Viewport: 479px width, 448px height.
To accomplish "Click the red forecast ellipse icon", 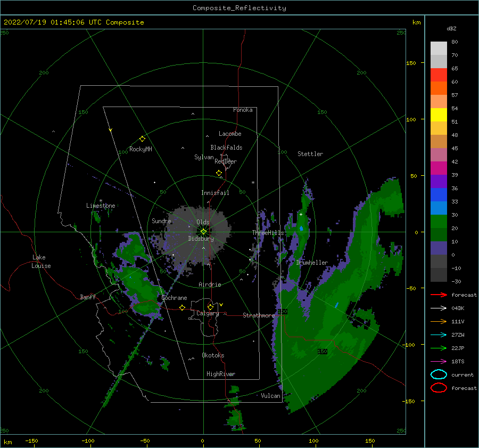I will (439, 388).
